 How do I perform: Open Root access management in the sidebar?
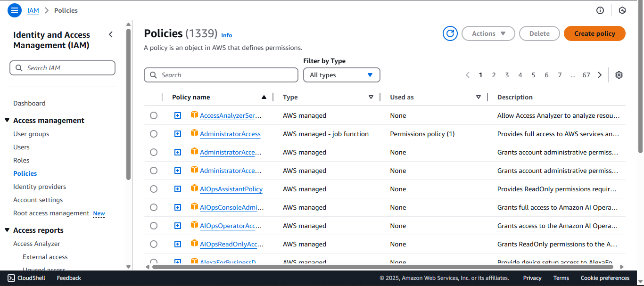tap(51, 213)
